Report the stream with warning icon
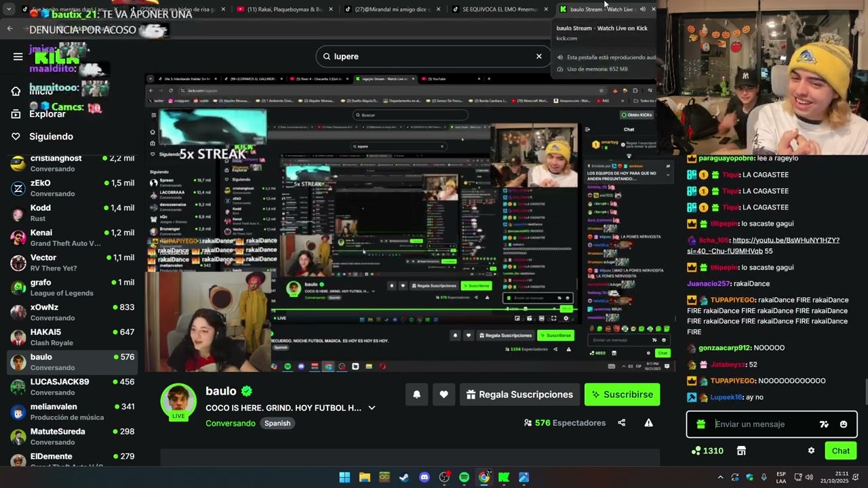 [648, 423]
